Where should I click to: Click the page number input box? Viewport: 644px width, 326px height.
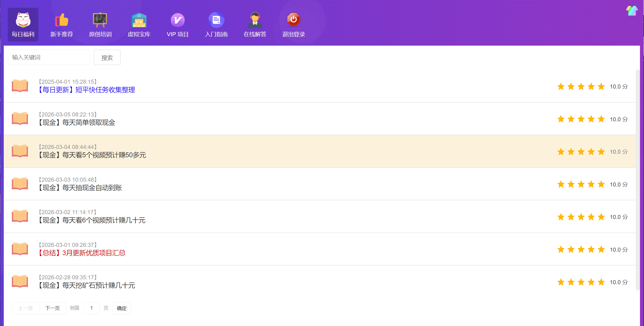[92, 308]
